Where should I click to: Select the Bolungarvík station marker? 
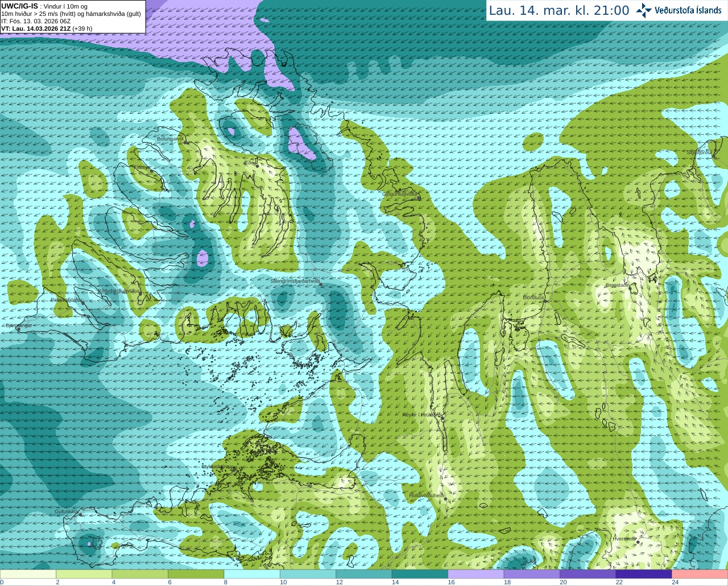(186, 142)
